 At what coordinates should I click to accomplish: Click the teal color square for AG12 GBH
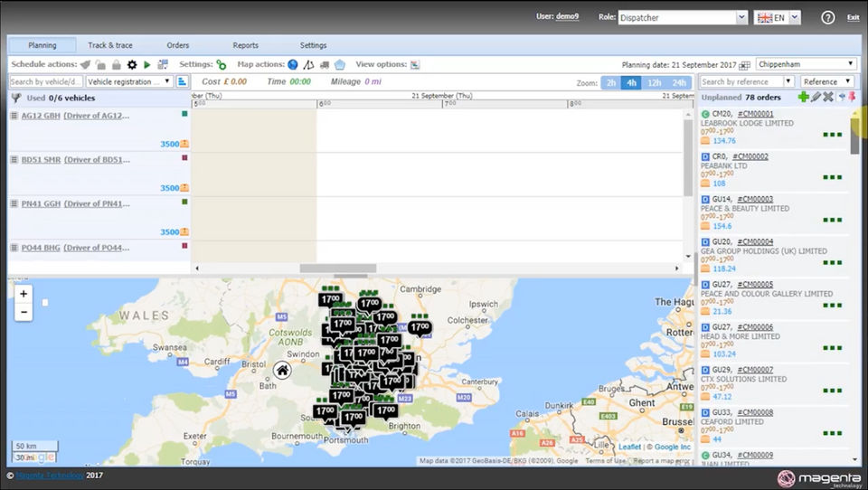(184, 114)
